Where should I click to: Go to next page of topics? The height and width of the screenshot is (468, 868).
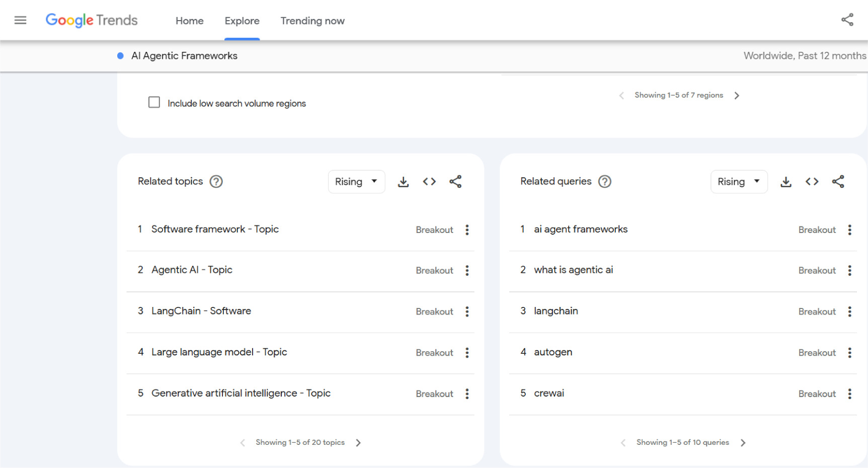[358, 443]
